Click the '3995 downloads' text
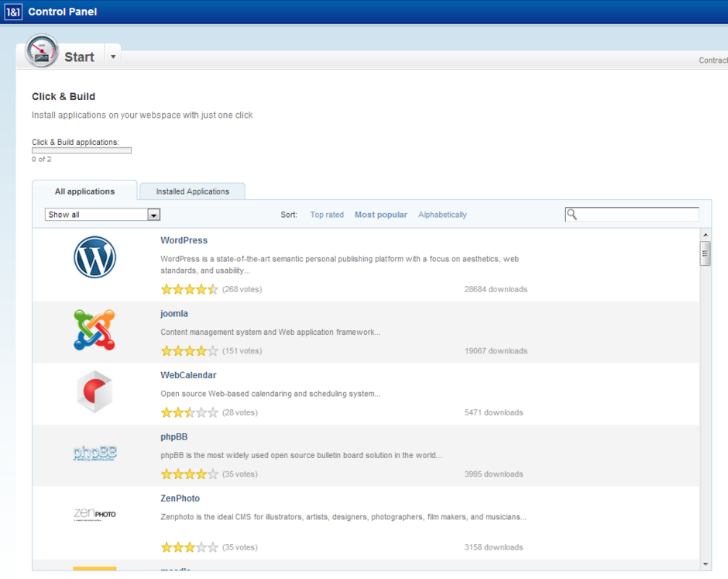 pos(493,474)
